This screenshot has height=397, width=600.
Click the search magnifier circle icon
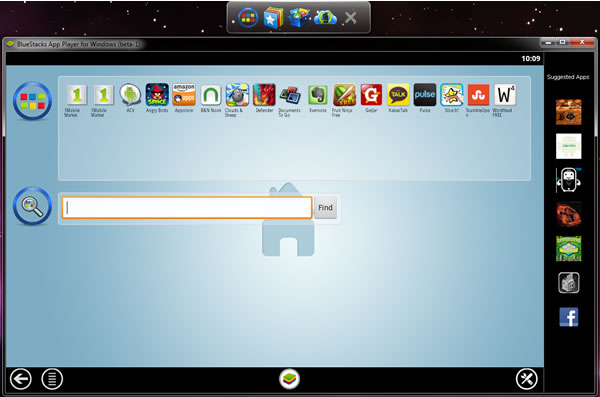point(33,206)
